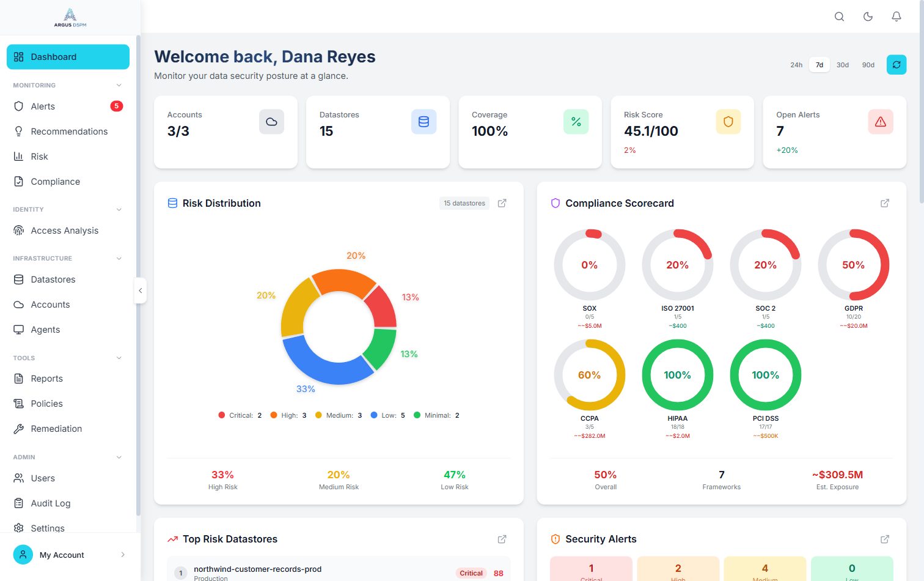The width and height of the screenshot is (924, 581).
Task: Click the GDPR 50% progress ring
Action: (x=853, y=265)
